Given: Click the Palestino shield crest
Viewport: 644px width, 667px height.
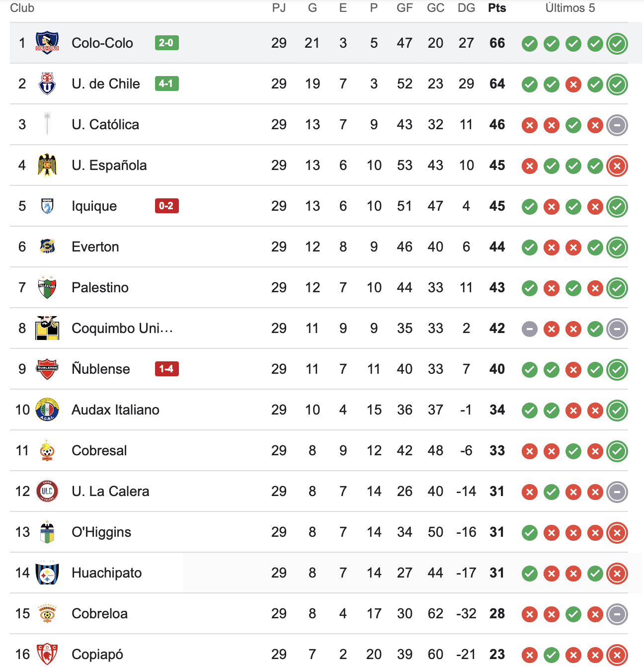Looking at the screenshot, I should pyautogui.click(x=47, y=288).
